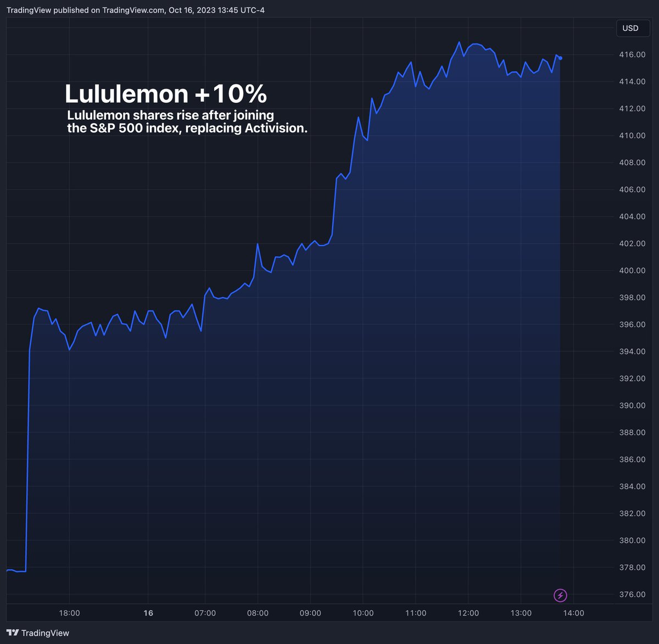The image size is (659, 644).
Task: Click the 388.00 price axis label
Action: [633, 432]
